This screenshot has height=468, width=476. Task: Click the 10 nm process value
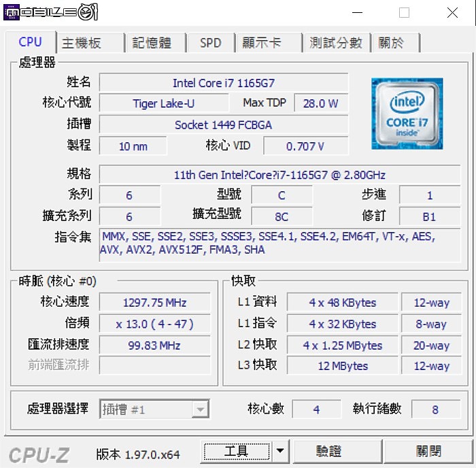133,146
